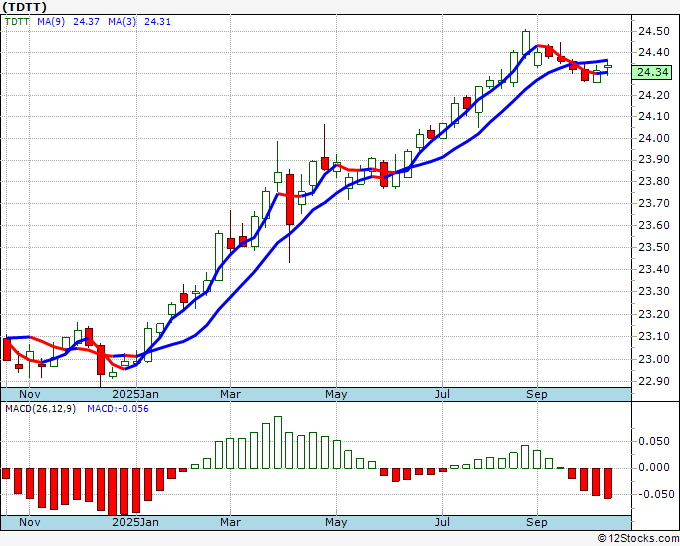Click Mar on the MACD panel date axis
Screen dimensions: 680x546
pyautogui.click(x=230, y=522)
